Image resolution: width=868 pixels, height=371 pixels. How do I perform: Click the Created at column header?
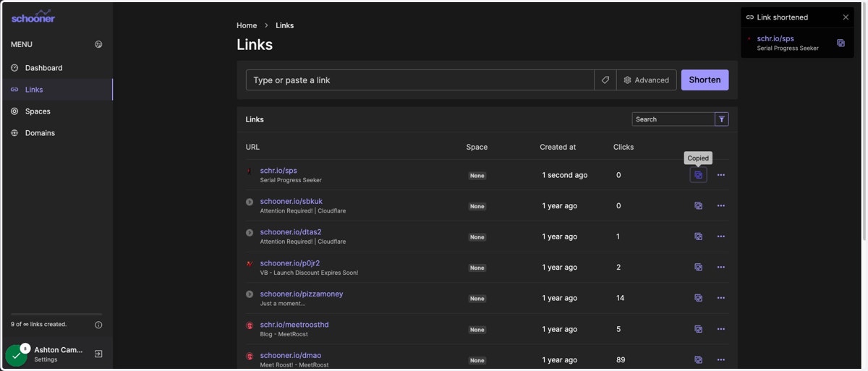coord(558,147)
